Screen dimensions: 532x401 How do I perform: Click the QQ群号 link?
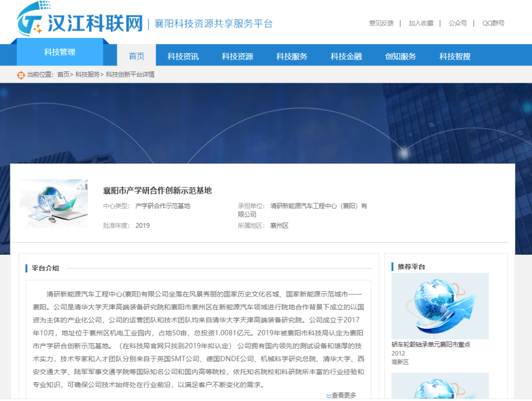tap(493, 23)
